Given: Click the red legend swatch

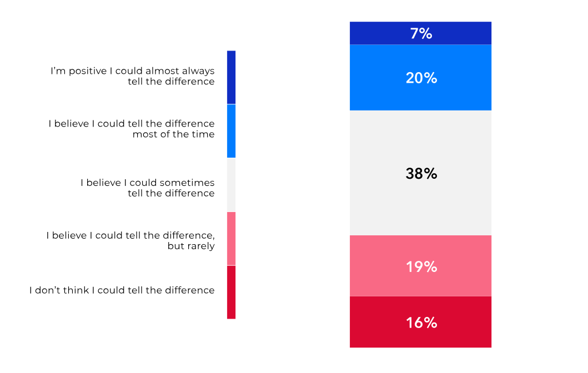Looking at the screenshot, I should 231,292.
